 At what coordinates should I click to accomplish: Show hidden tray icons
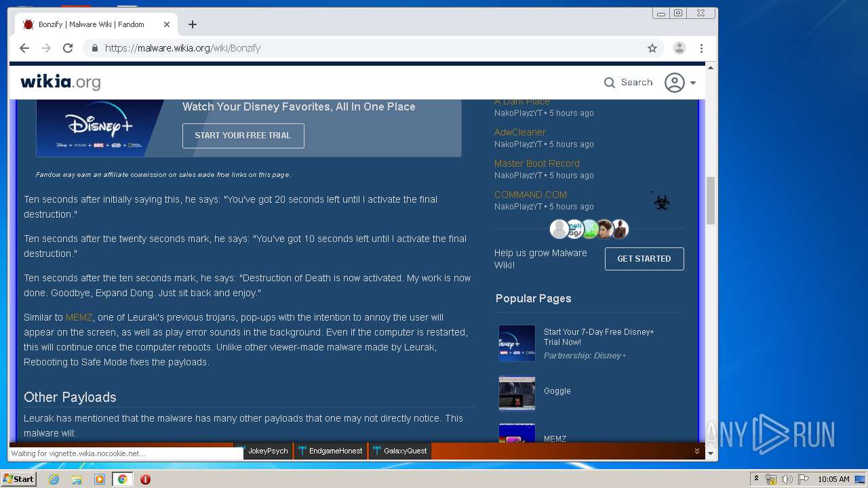(x=756, y=479)
